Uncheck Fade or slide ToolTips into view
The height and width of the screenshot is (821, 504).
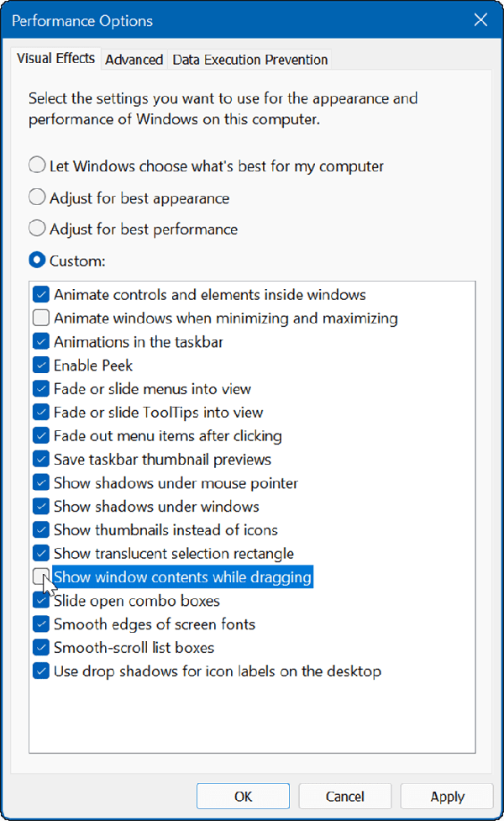[x=39, y=412]
